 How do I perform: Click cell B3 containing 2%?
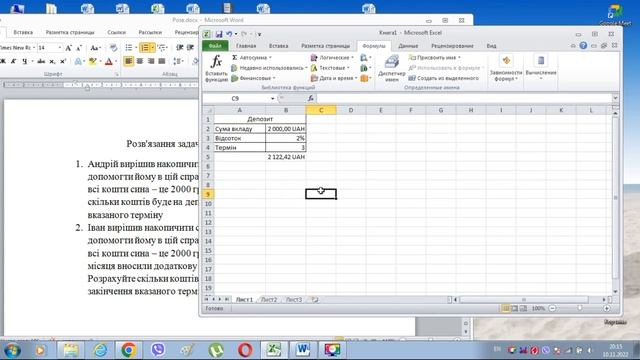point(286,138)
